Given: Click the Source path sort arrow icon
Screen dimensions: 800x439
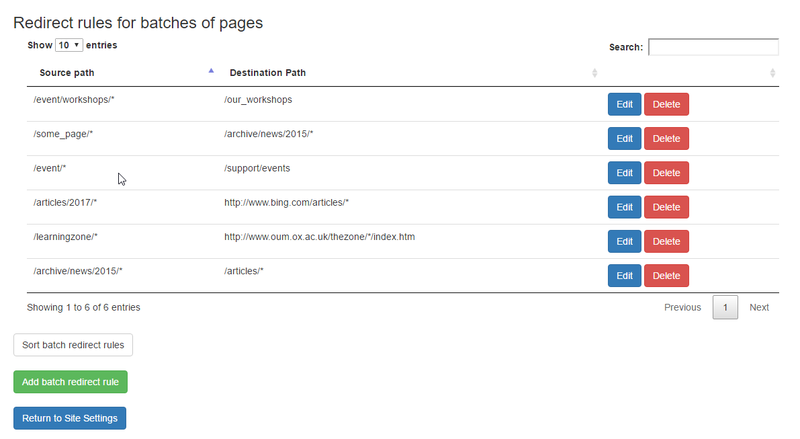Looking at the screenshot, I should coord(210,72).
